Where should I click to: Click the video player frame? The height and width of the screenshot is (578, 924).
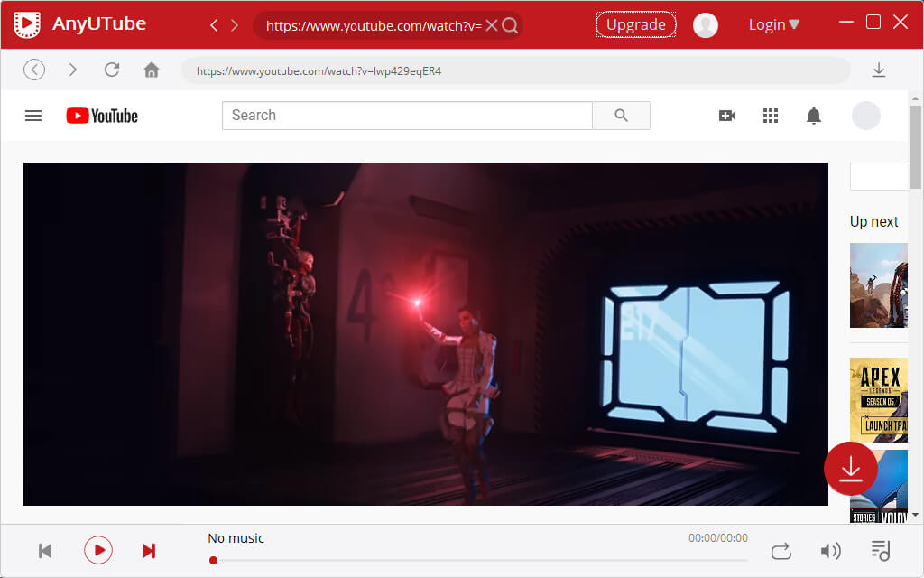[x=426, y=334]
